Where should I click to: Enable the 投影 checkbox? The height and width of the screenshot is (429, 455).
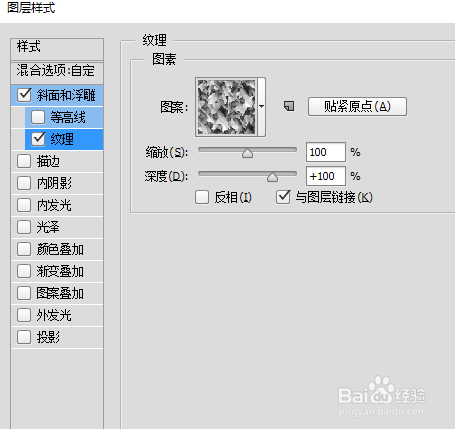click(24, 337)
